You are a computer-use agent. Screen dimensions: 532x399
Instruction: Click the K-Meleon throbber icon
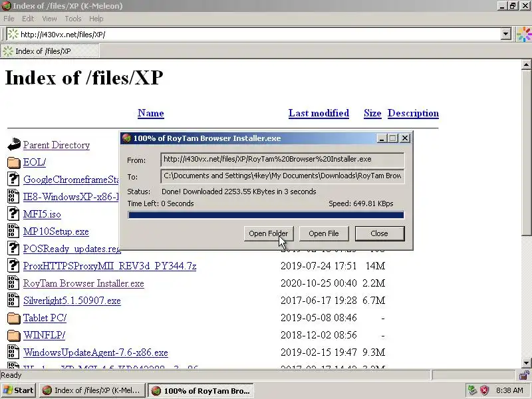pos(524,35)
